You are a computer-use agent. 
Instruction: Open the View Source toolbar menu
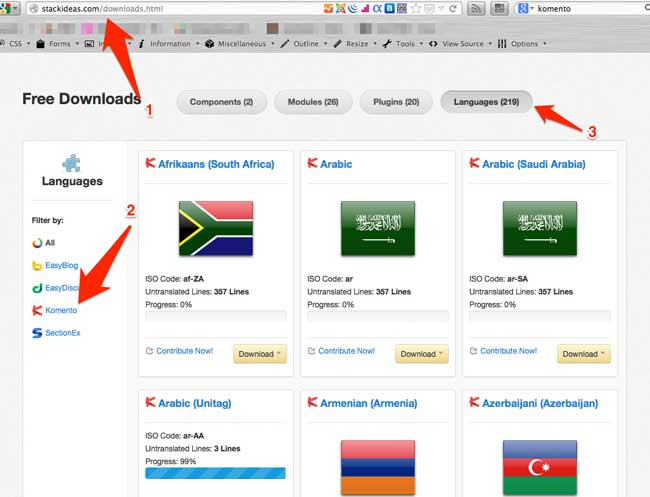pos(461,44)
